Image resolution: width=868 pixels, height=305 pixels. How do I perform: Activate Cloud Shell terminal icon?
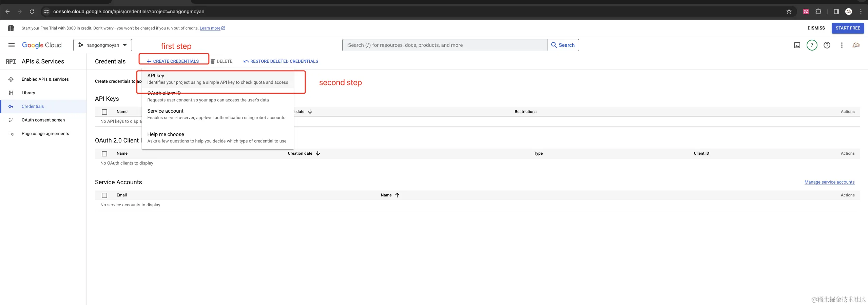[797, 45]
